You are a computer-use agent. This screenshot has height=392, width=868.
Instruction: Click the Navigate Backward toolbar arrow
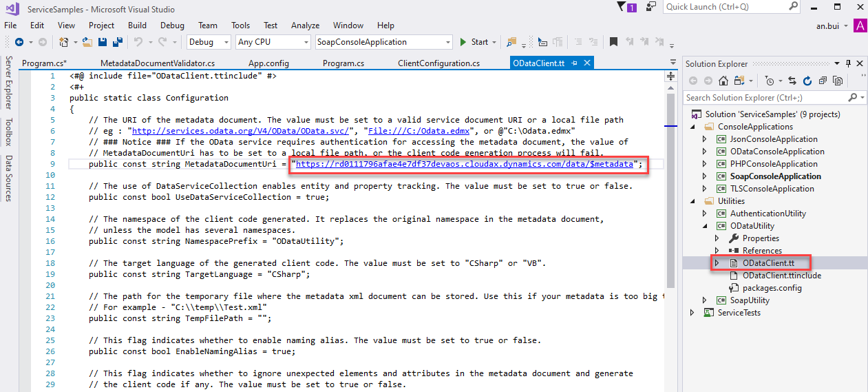click(x=19, y=42)
